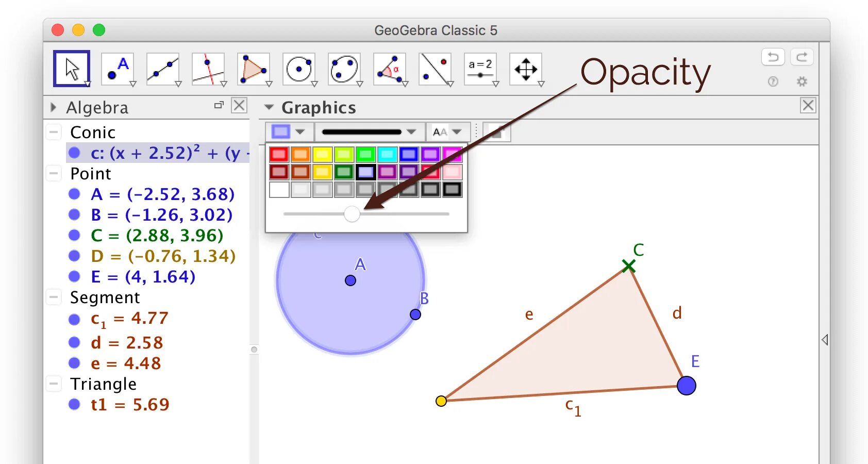Viewport: 868px width, 464px height.
Task: Select the Move tool
Action: [71, 68]
